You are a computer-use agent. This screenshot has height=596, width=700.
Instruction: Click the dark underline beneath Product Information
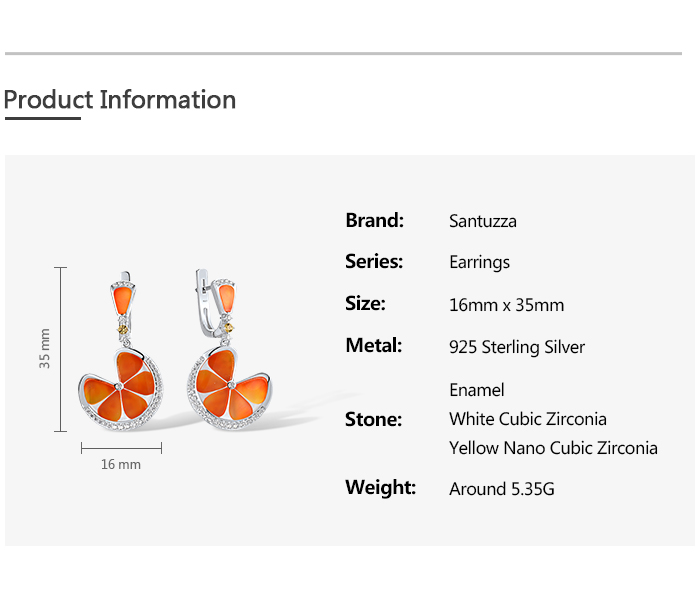42,118
